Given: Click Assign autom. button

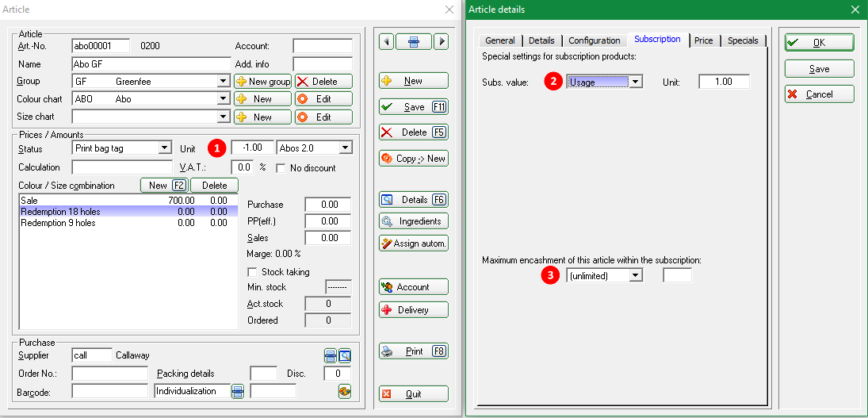Looking at the screenshot, I should [x=414, y=243].
